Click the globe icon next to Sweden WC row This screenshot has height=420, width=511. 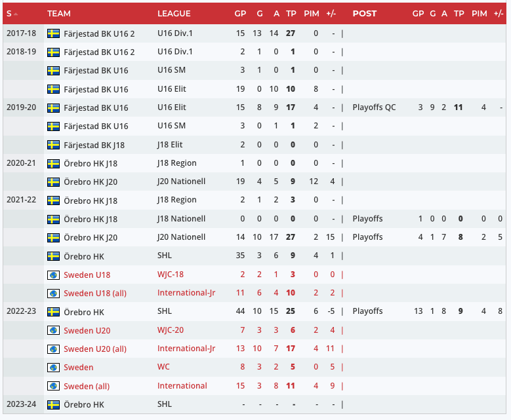pos(53,368)
